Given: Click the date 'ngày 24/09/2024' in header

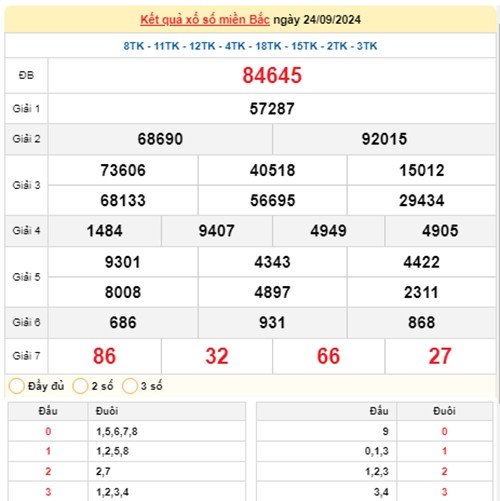Looking at the screenshot, I should [x=317, y=20].
